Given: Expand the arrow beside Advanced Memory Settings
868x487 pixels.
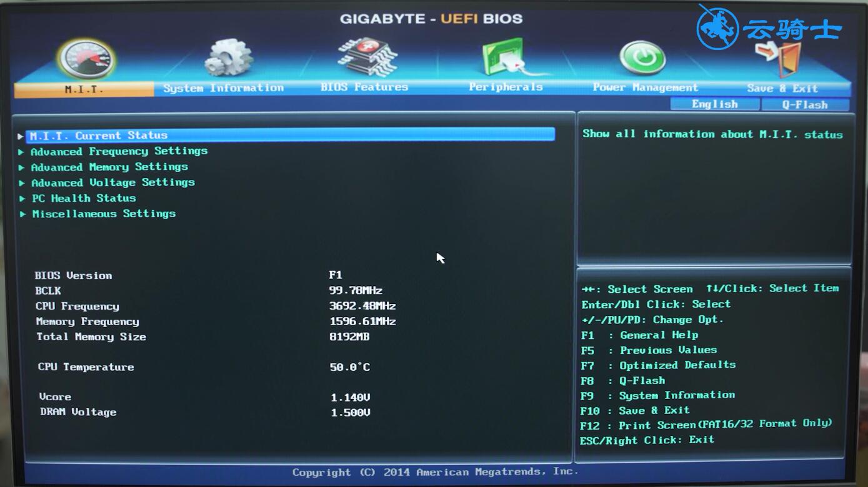Looking at the screenshot, I should pos(21,167).
